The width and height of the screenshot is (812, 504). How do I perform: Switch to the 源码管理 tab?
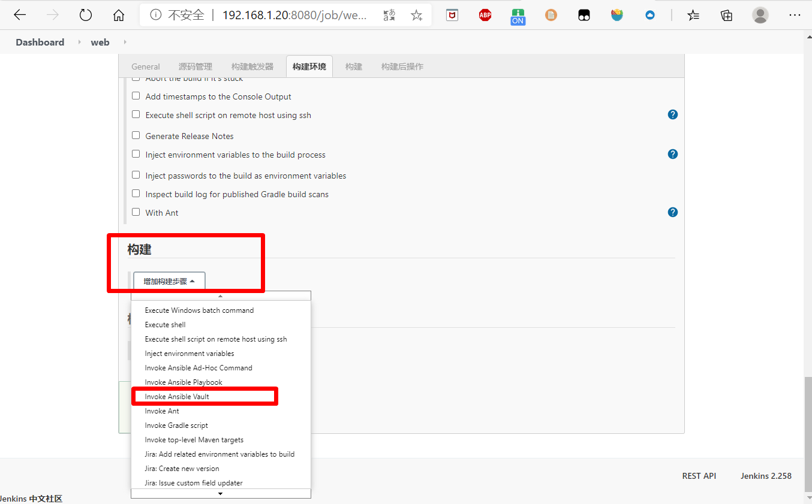point(196,67)
